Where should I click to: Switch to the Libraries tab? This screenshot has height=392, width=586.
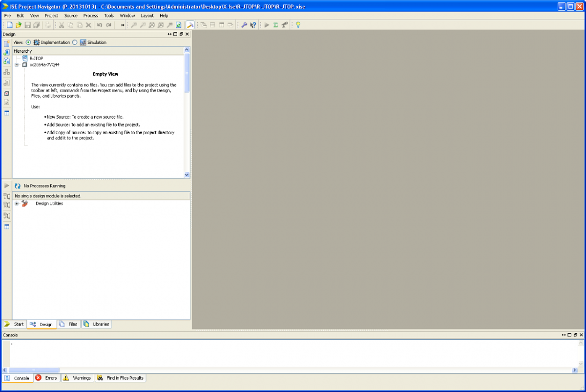pyautogui.click(x=97, y=324)
